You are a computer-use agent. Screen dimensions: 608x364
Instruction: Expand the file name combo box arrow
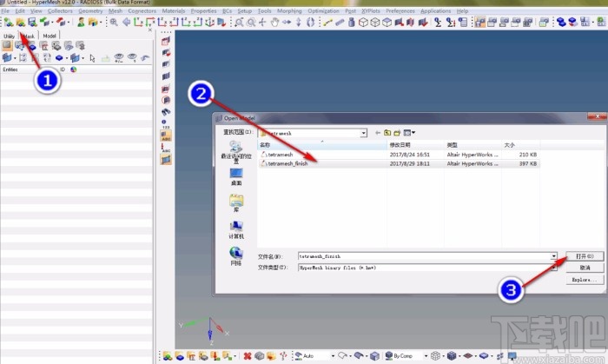coord(554,256)
